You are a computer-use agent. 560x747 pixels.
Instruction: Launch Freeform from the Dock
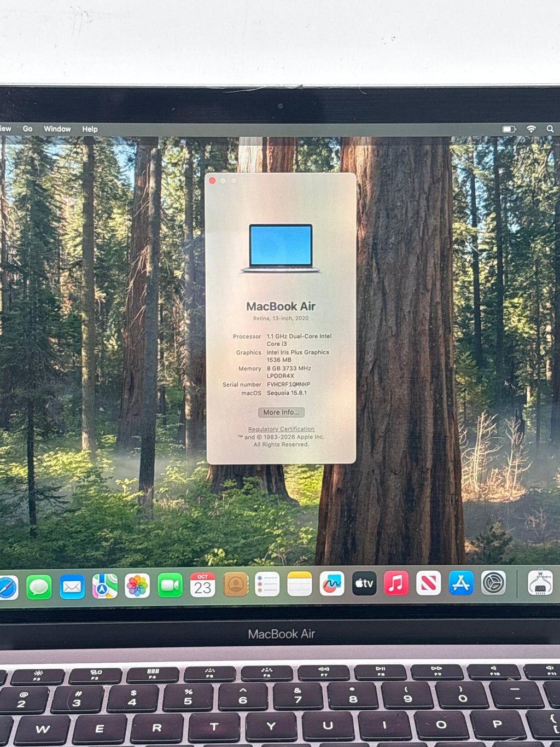coord(332,583)
